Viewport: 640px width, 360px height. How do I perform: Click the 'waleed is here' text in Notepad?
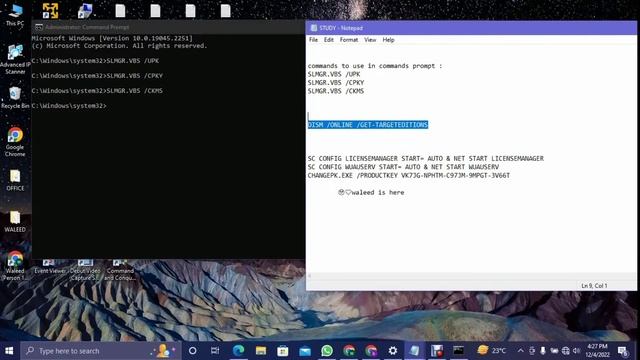[x=378, y=192]
